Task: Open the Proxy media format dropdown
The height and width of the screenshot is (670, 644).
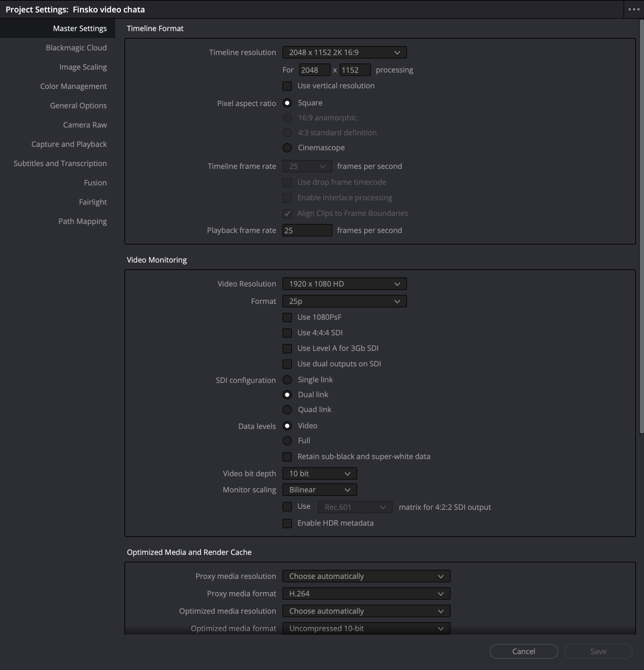Action: (x=366, y=594)
